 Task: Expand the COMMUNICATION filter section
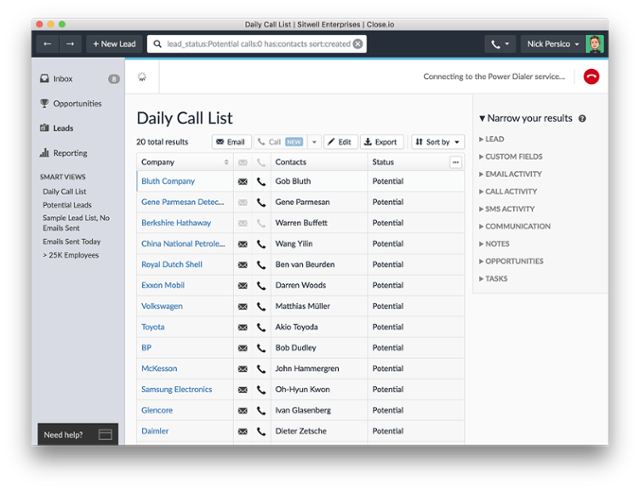tap(515, 227)
